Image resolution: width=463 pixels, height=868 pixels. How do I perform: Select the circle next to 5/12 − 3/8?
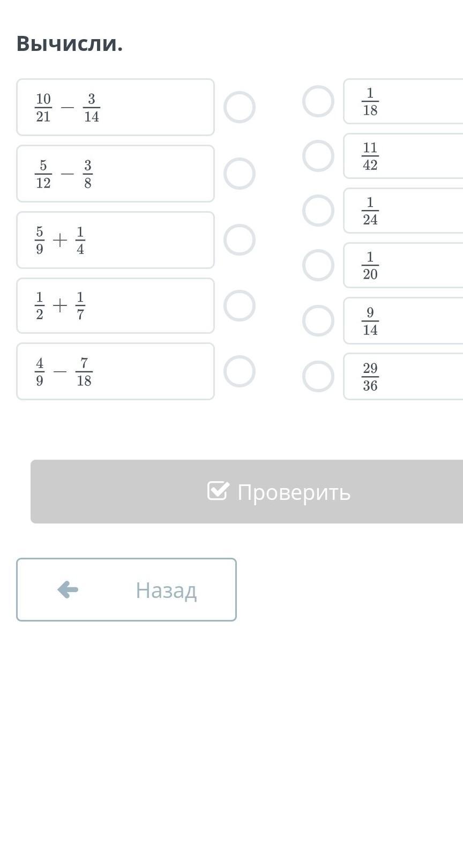[239, 174]
